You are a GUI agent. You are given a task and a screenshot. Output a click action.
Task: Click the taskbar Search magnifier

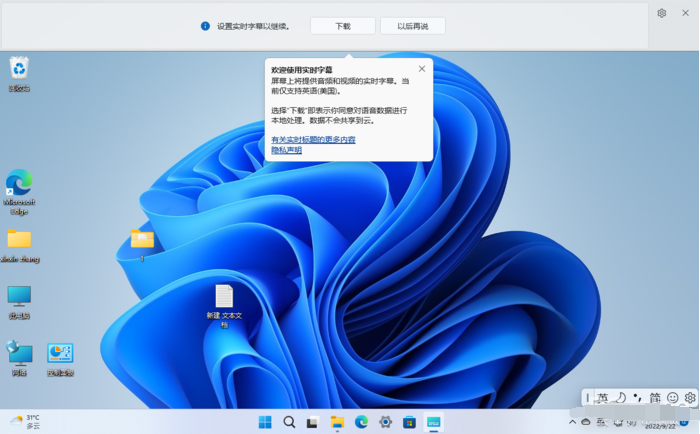289,422
